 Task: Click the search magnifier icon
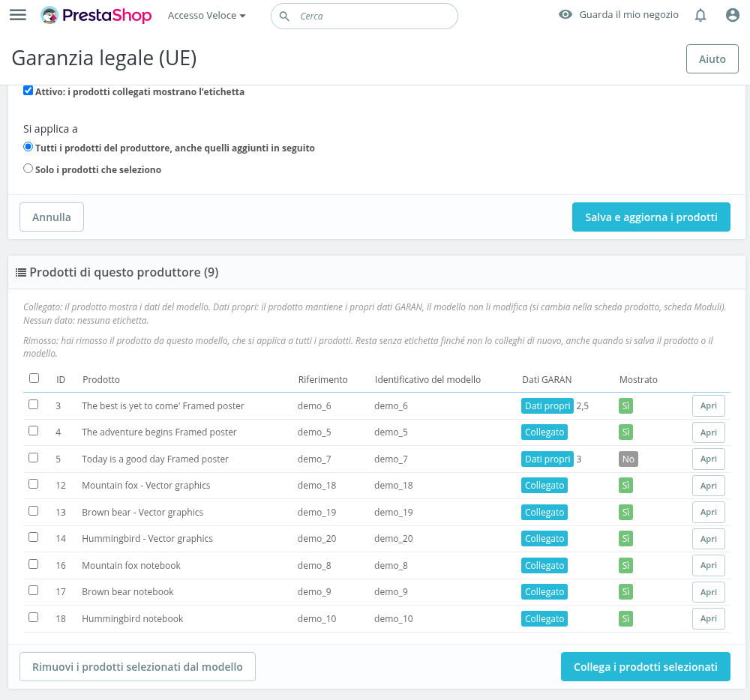(284, 16)
